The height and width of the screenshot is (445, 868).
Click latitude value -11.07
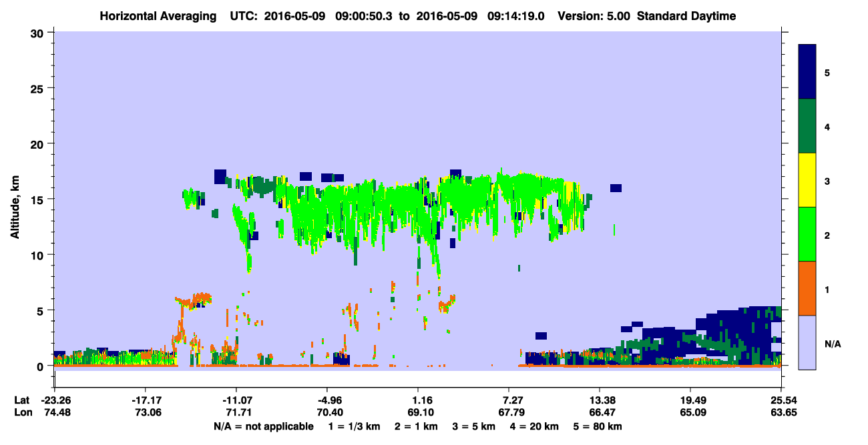tap(236, 400)
